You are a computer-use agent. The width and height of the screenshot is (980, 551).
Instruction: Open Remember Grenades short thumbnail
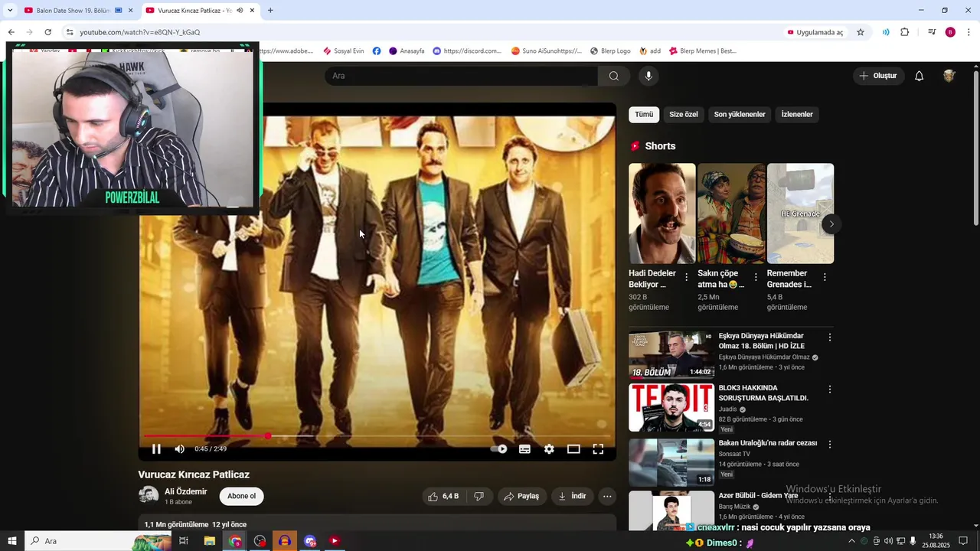coord(800,214)
